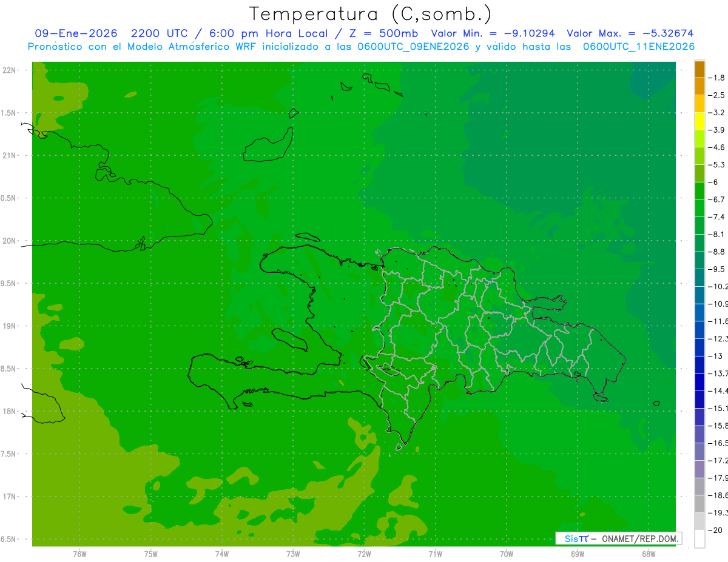The height and width of the screenshot is (562, 728).
Task: Click the "74W" longitude label
Action: click(222, 554)
